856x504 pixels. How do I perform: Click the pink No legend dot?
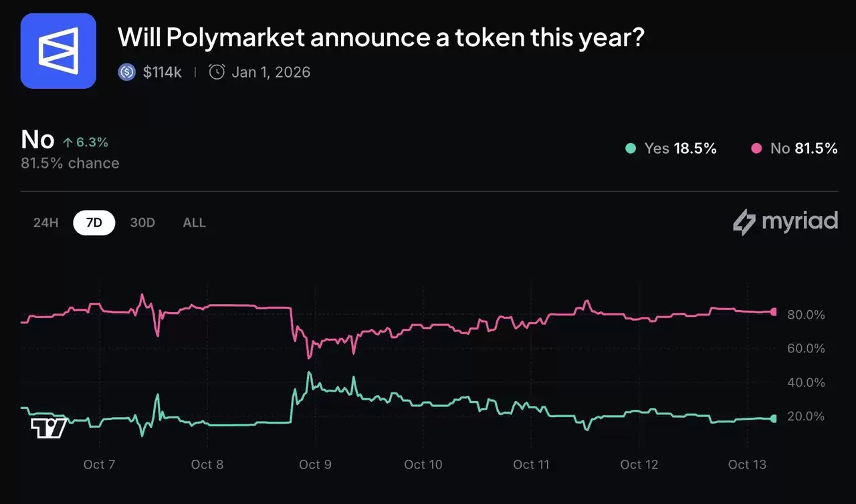pyautogui.click(x=756, y=148)
